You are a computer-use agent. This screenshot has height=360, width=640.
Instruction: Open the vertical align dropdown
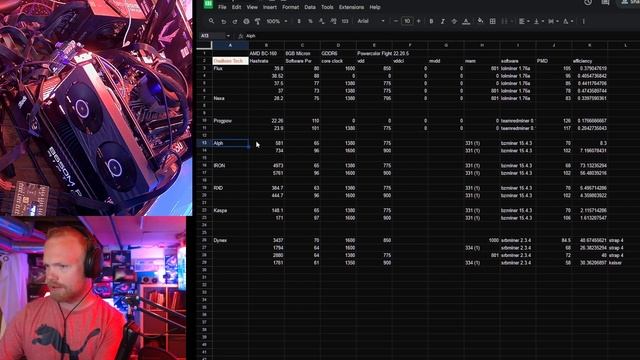click(x=538, y=21)
